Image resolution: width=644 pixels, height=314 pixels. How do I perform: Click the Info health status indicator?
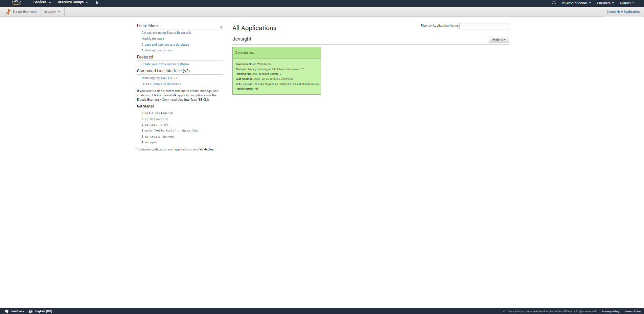pyautogui.click(x=256, y=89)
